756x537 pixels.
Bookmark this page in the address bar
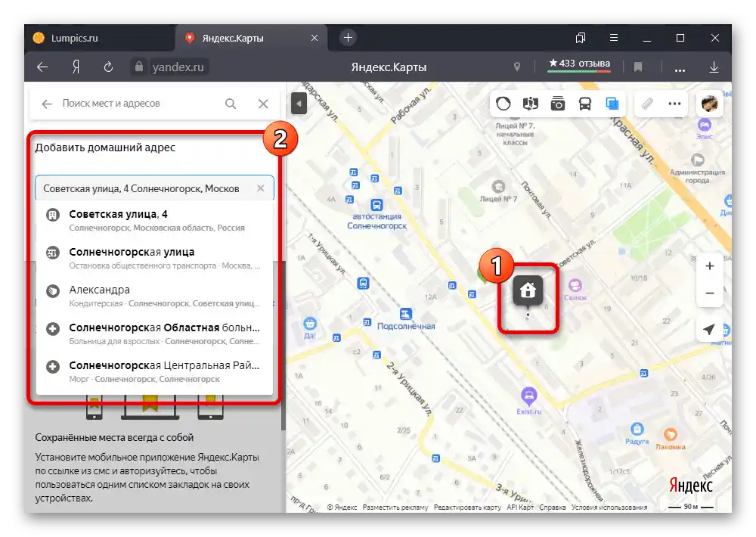tap(638, 67)
